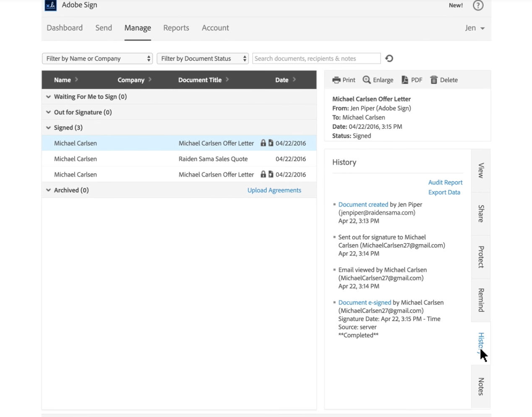The image size is (532, 417).
Task: Click the search documents input field
Action: pos(316,59)
